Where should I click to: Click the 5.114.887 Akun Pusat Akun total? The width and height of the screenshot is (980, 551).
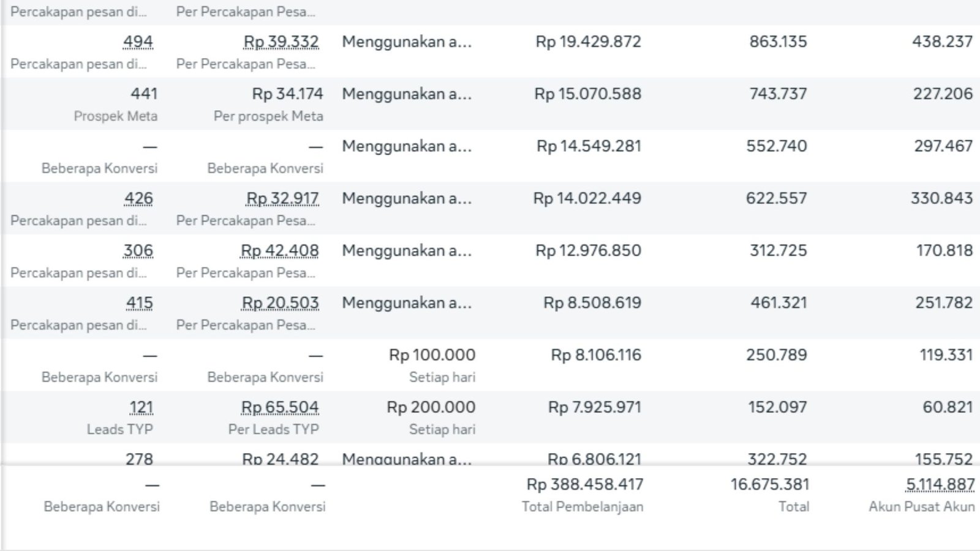point(940,485)
